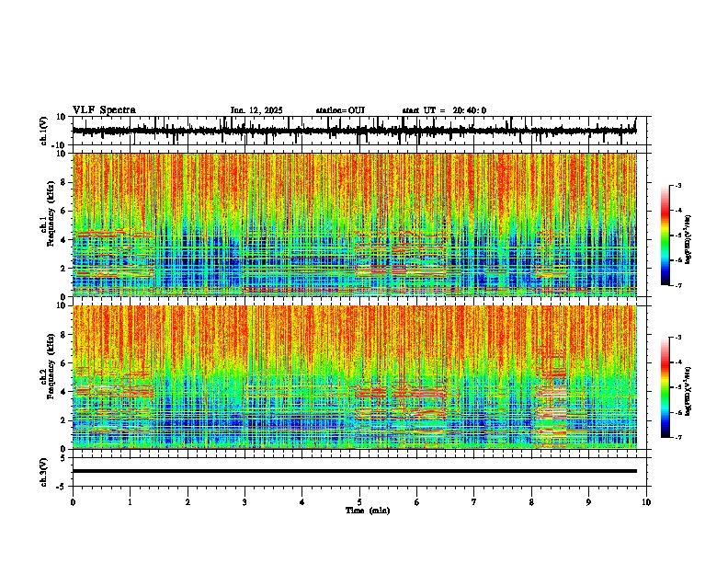
Task: Click the "station=OUI" header label
Action: [340, 110]
